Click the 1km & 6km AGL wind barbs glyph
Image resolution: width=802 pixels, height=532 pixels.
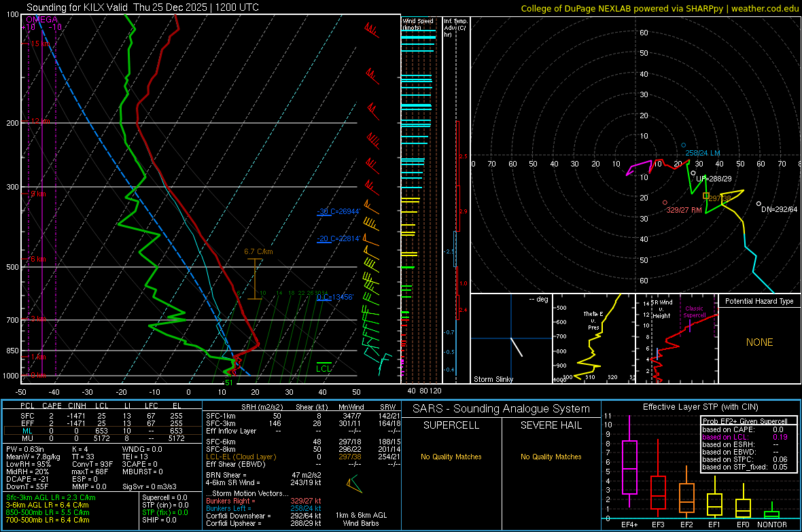[x=354, y=484]
